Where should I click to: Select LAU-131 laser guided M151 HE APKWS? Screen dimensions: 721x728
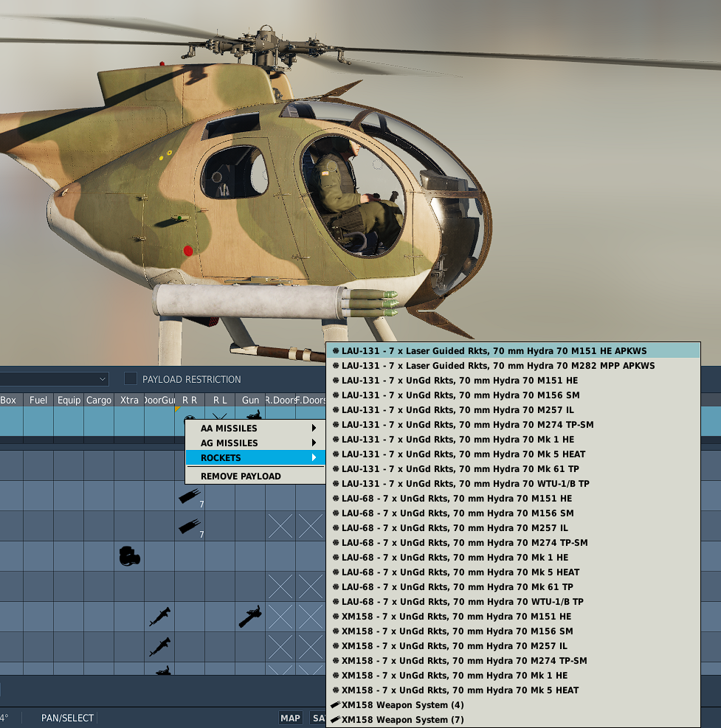[494, 351]
